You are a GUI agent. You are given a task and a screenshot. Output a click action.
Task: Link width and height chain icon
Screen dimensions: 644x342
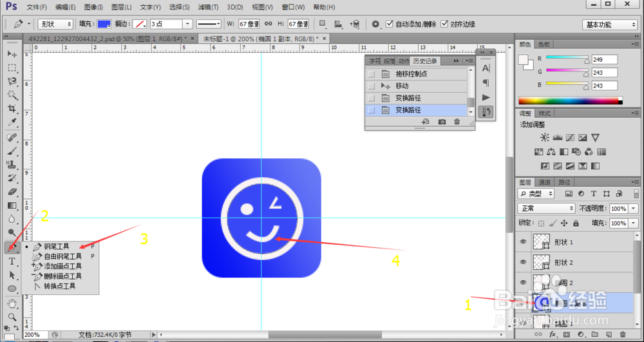(x=269, y=24)
